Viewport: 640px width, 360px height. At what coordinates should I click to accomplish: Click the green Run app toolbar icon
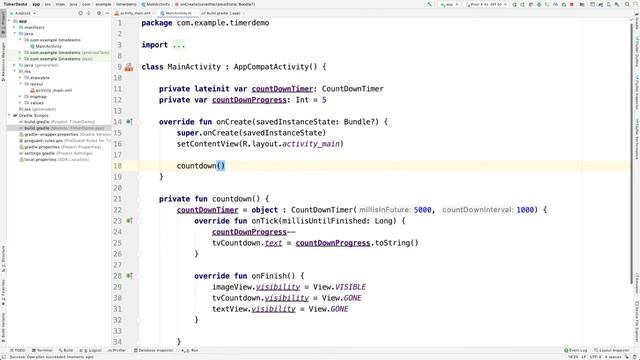pos(515,4)
